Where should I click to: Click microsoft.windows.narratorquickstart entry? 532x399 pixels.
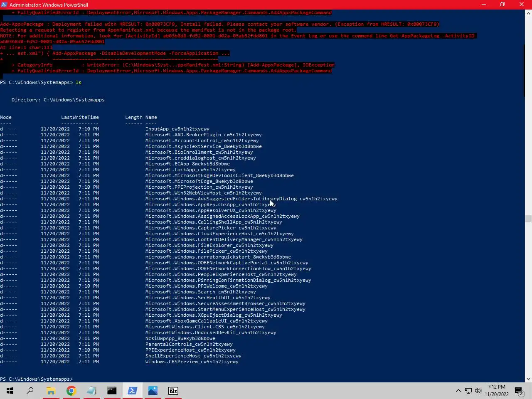point(218,257)
